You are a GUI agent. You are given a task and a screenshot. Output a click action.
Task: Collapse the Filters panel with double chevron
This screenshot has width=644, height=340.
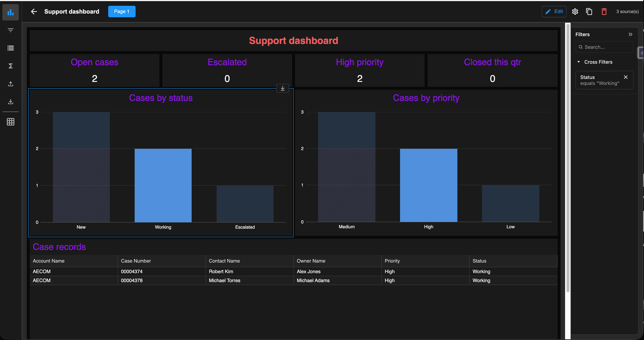tap(630, 34)
